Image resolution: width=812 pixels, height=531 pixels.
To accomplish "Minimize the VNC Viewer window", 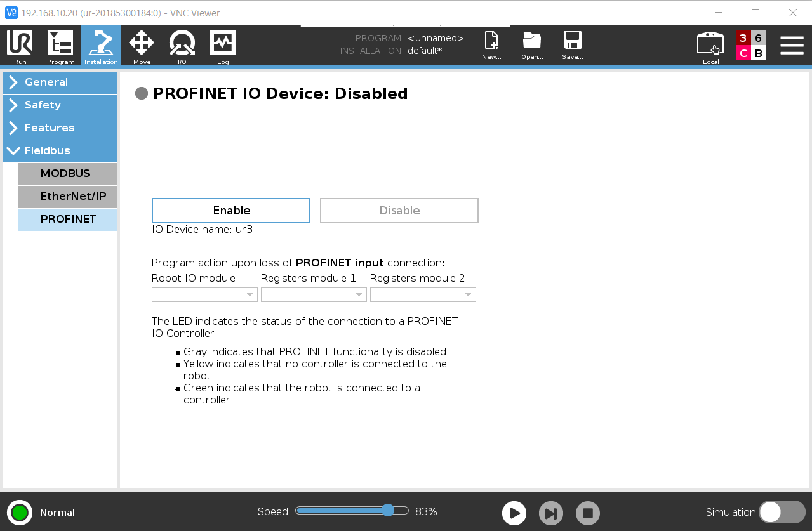I will pos(718,13).
